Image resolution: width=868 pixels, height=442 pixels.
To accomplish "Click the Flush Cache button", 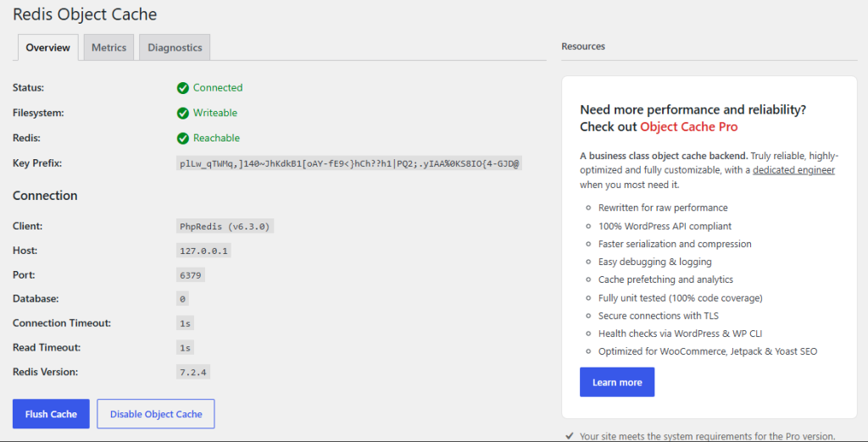I will (51, 414).
